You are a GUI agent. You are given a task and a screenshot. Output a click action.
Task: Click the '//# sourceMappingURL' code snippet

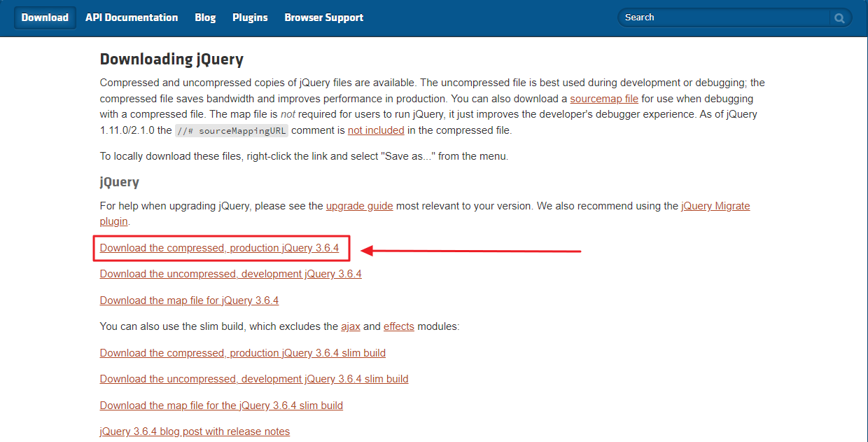[x=232, y=130]
